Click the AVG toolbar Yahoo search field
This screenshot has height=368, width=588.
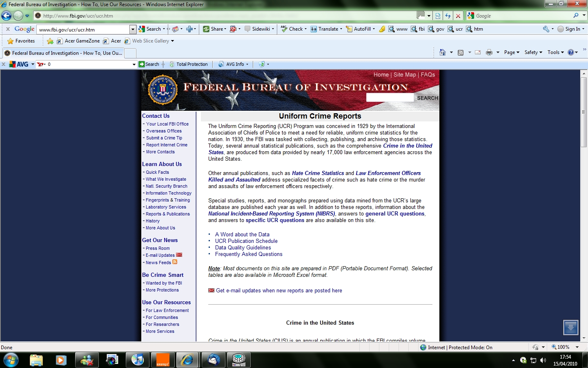pyautogui.click(x=86, y=64)
